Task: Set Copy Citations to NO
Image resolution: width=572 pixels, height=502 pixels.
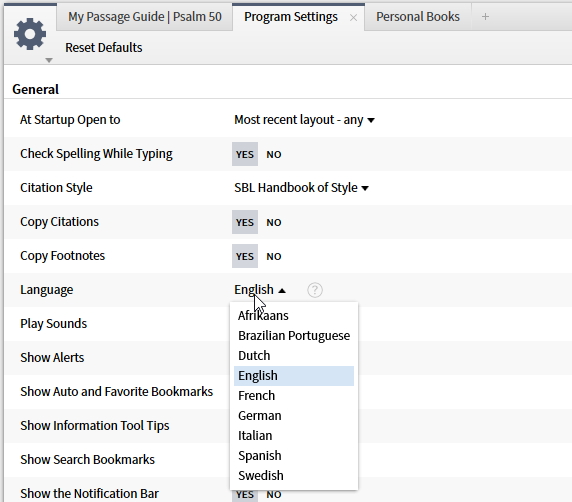Action: (274, 222)
